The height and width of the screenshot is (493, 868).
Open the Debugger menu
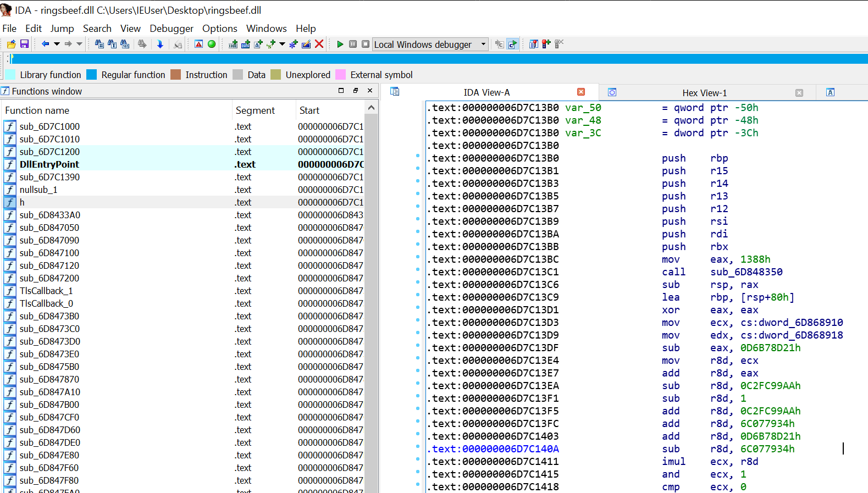172,29
